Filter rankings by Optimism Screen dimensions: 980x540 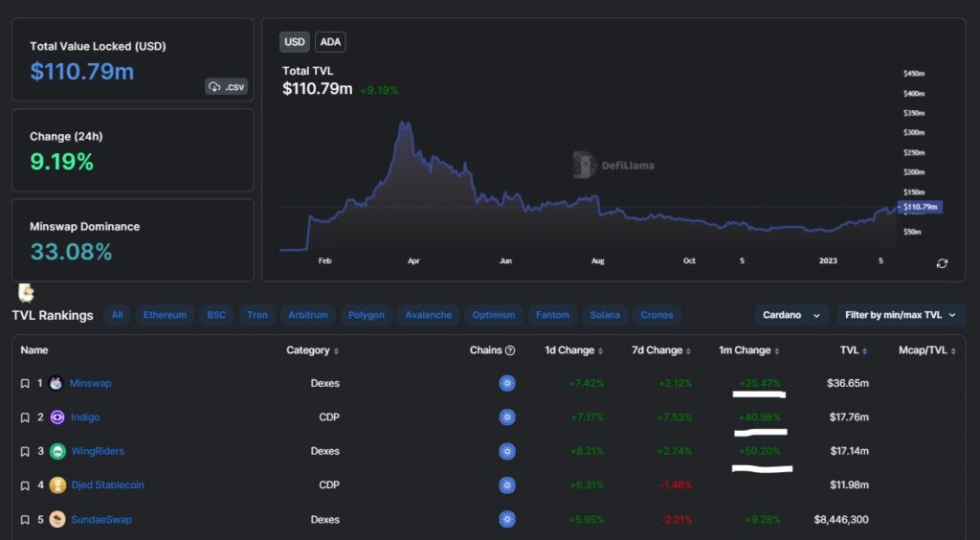(494, 315)
